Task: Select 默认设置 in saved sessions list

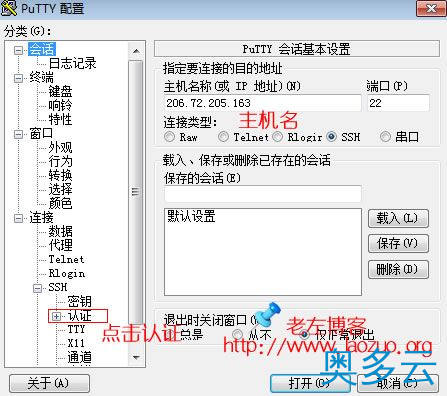Action: pyautogui.click(x=191, y=216)
